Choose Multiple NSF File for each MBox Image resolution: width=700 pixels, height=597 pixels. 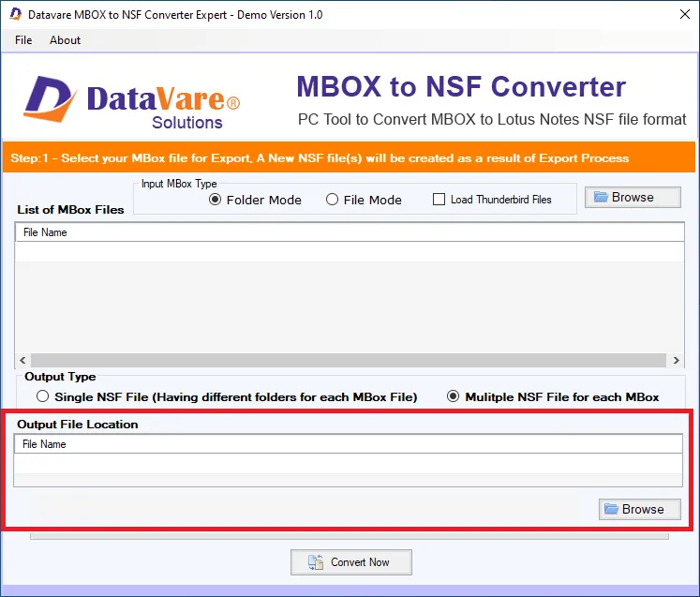(553, 396)
